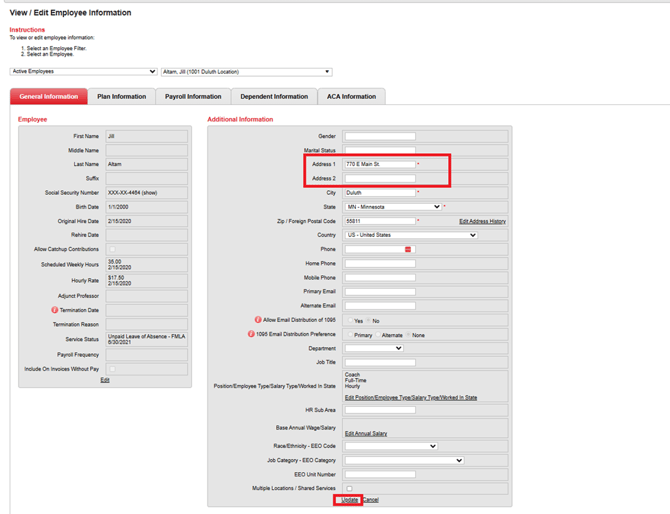Expand the State dropdown showing MN - Minnesota

point(392,207)
